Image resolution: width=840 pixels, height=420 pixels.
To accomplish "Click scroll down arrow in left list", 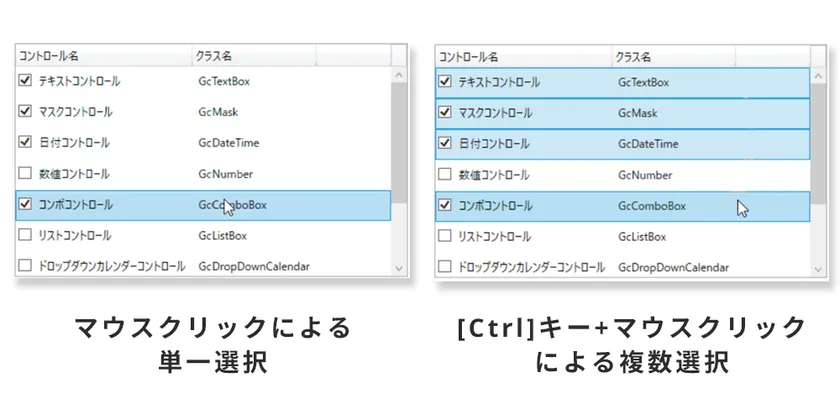I will 399,267.
